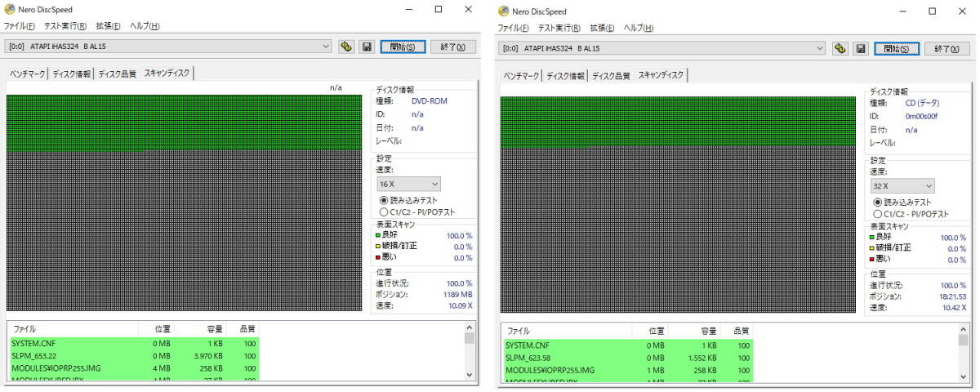Switch to ディスク品質 tab in the right window

612,76
